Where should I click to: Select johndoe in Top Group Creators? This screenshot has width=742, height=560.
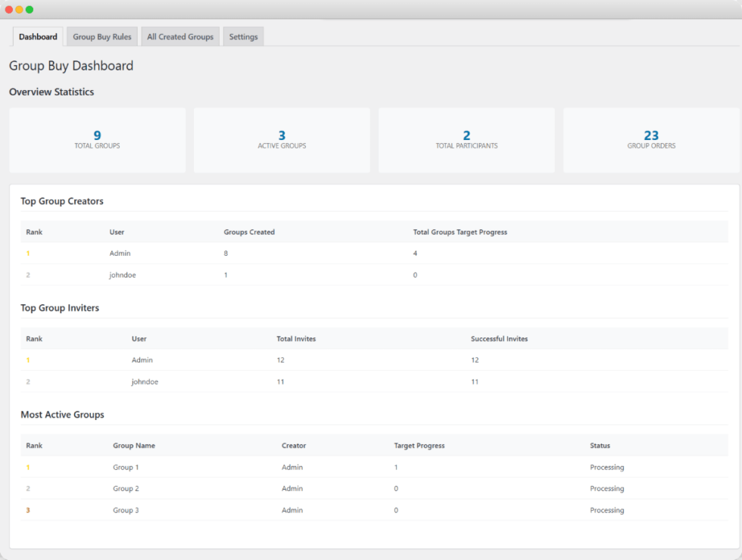point(123,275)
